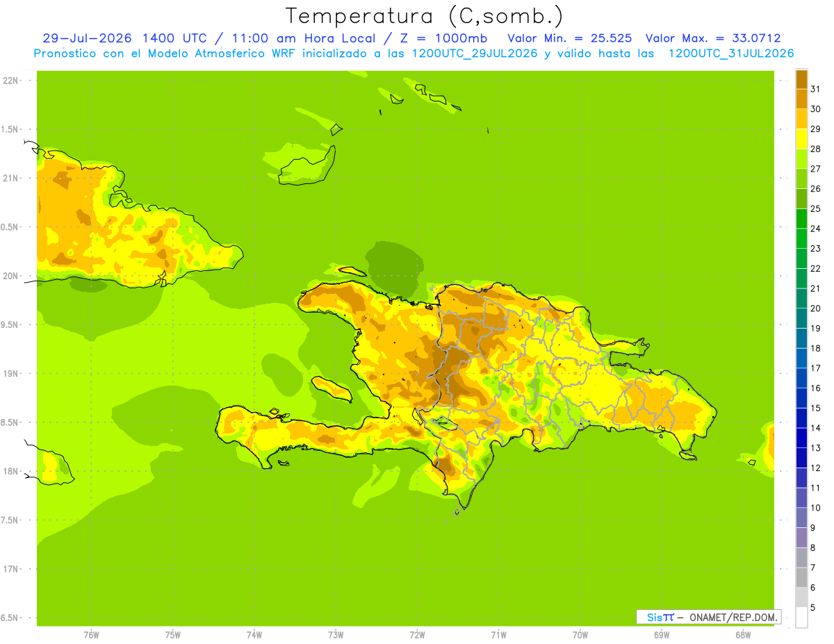This screenshot has width=834, height=644.
Task: Click the '76W' longitude axis label
Action: pyautogui.click(x=91, y=635)
